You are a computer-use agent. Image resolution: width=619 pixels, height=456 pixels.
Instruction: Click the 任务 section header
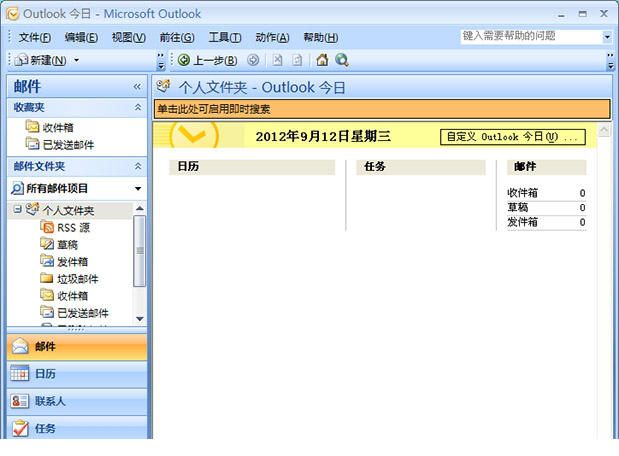point(421,167)
